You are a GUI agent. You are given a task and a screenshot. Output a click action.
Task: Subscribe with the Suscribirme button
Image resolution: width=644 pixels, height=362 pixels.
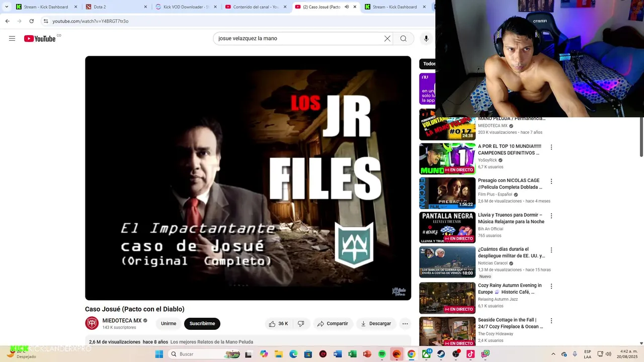(202, 323)
